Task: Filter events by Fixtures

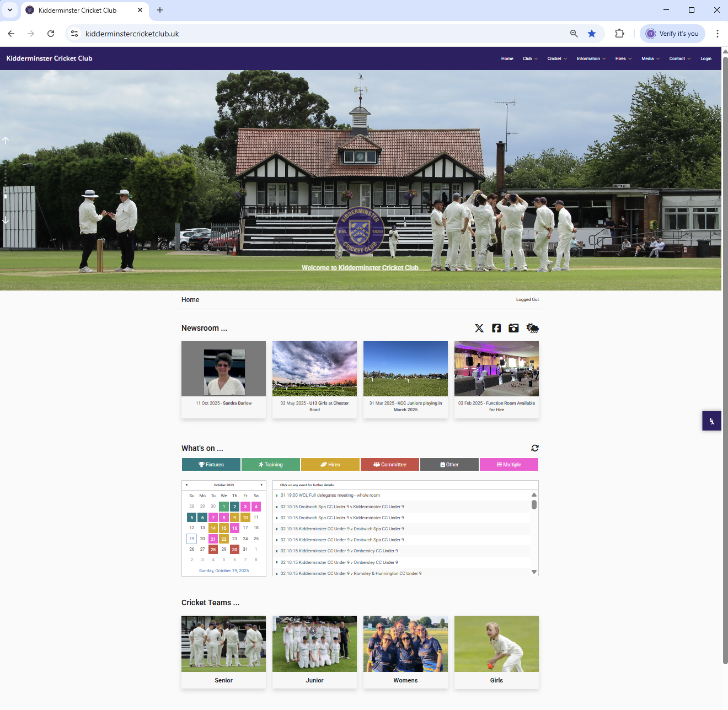Action: (x=211, y=464)
